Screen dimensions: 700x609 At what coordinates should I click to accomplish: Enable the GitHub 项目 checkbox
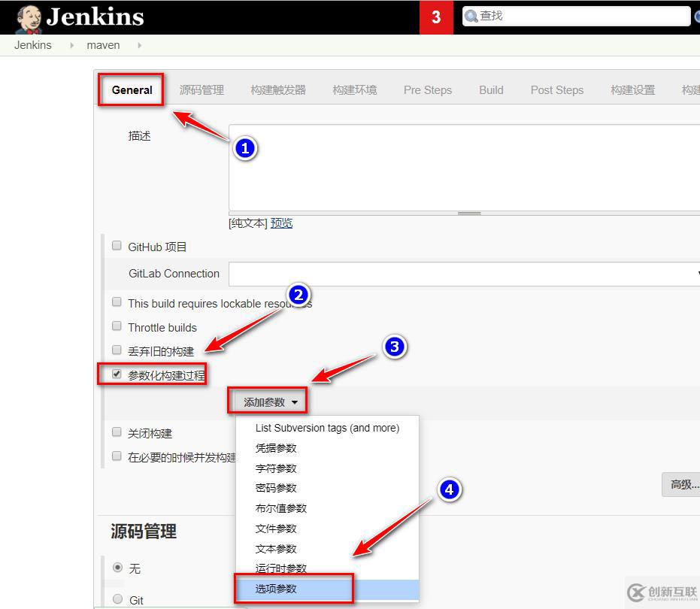coord(117,246)
